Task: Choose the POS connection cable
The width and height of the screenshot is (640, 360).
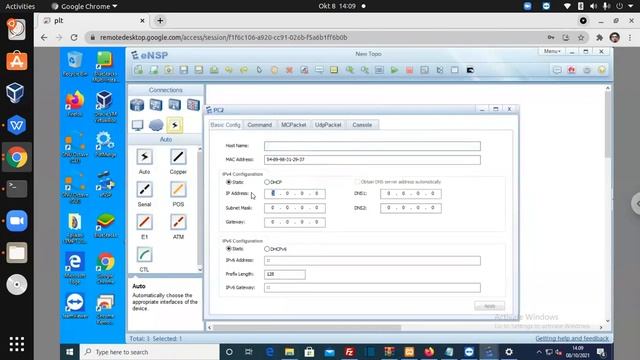Action: [178, 190]
